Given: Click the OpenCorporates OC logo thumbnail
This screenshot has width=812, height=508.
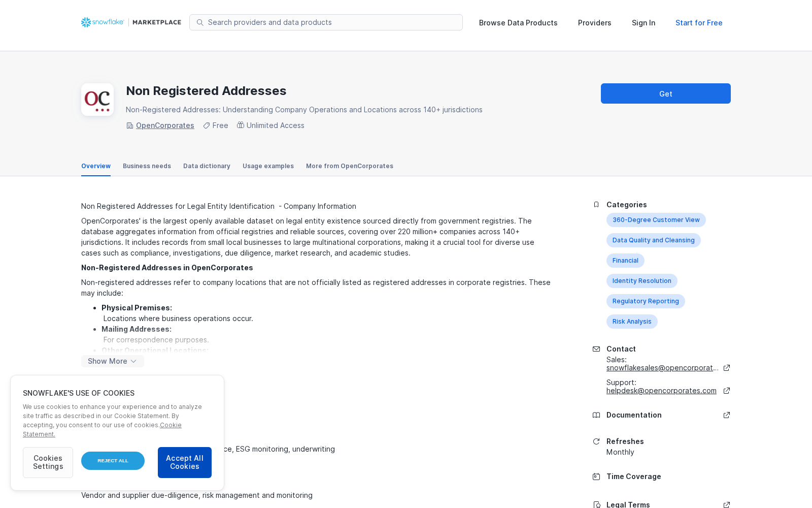Looking at the screenshot, I should 97,100.
